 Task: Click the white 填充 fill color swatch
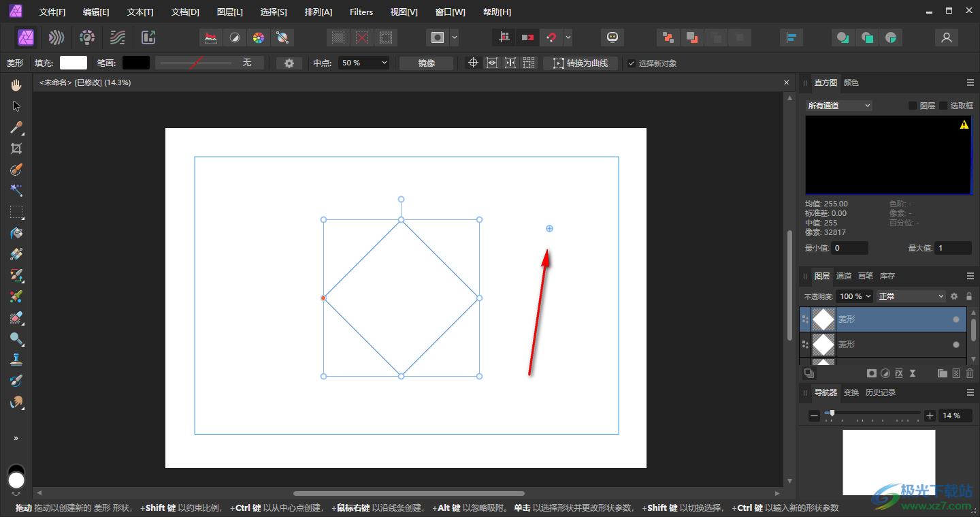pyautogui.click(x=73, y=63)
